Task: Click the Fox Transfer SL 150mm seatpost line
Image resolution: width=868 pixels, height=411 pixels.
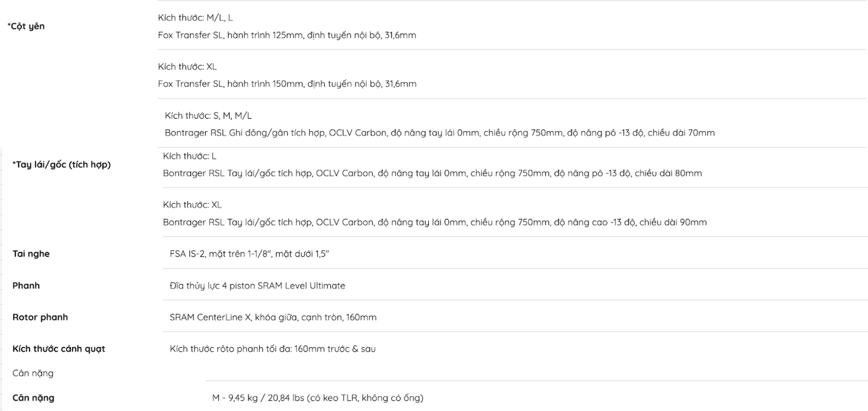Action: tap(287, 84)
